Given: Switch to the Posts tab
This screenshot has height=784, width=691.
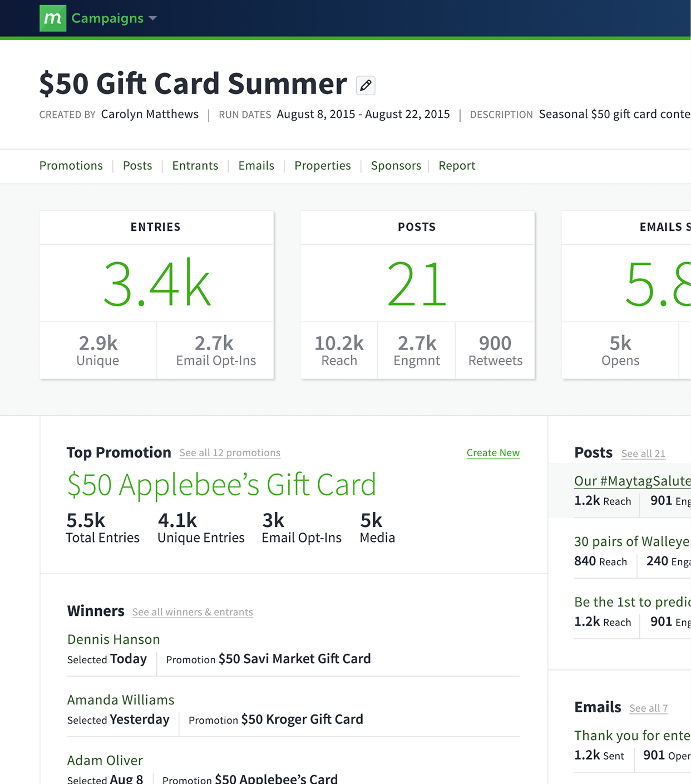Looking at the screenshot, I should pyautogui.click(x=137, y=166).
